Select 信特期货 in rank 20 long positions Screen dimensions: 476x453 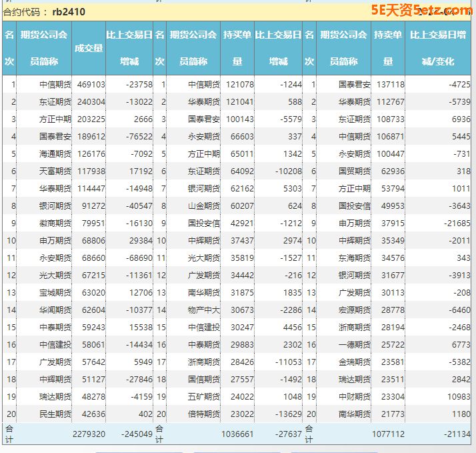tap(203, 414)
